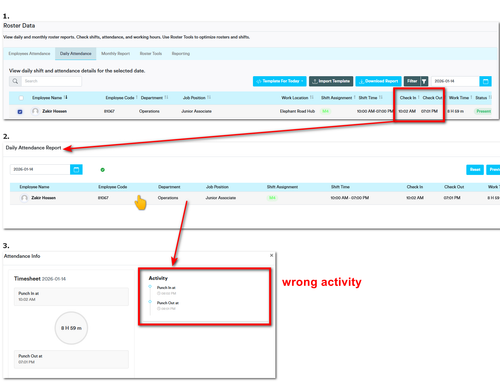
Task: Uncheck Zakir Hossen's row checkbox
Action: coord(20,112)
